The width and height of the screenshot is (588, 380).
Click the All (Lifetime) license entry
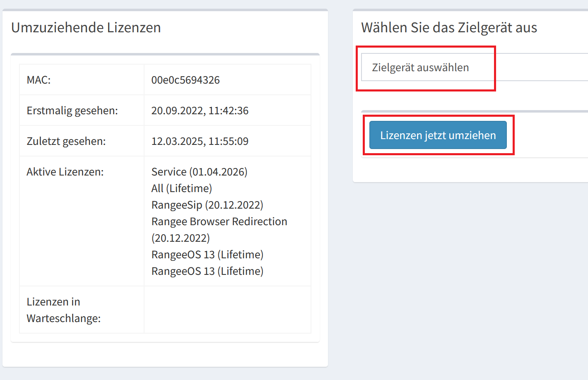(x=181, y=188)
